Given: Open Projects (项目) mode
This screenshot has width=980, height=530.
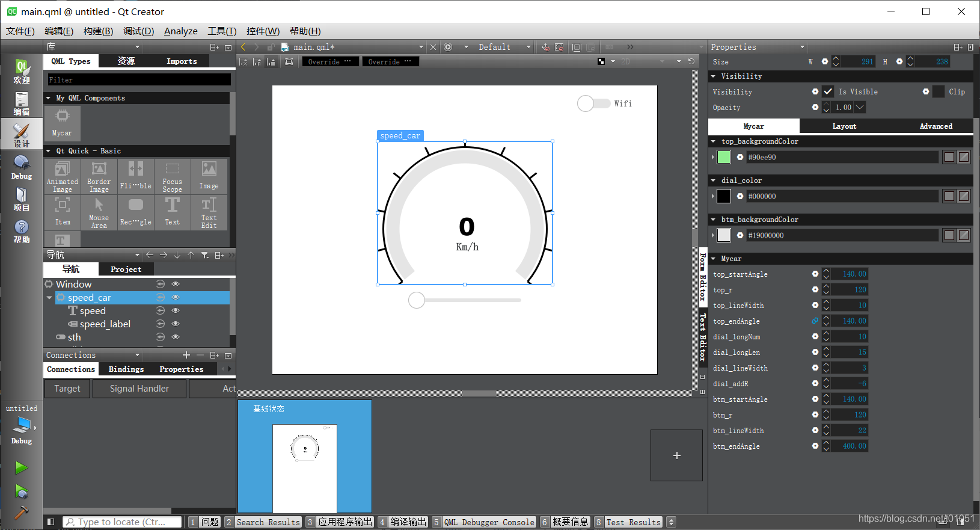Looking at the screenshot, I should pyautogui.click(x=22, y=199).
